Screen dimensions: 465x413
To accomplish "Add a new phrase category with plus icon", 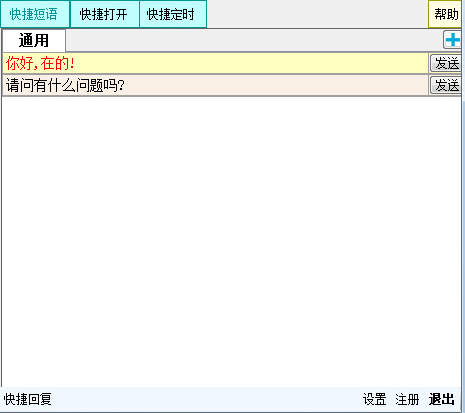I will (452, 40).
